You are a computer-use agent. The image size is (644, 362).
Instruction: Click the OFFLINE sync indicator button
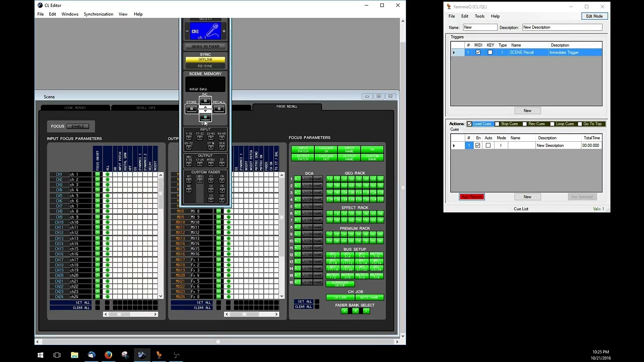[x=205, y=60]
